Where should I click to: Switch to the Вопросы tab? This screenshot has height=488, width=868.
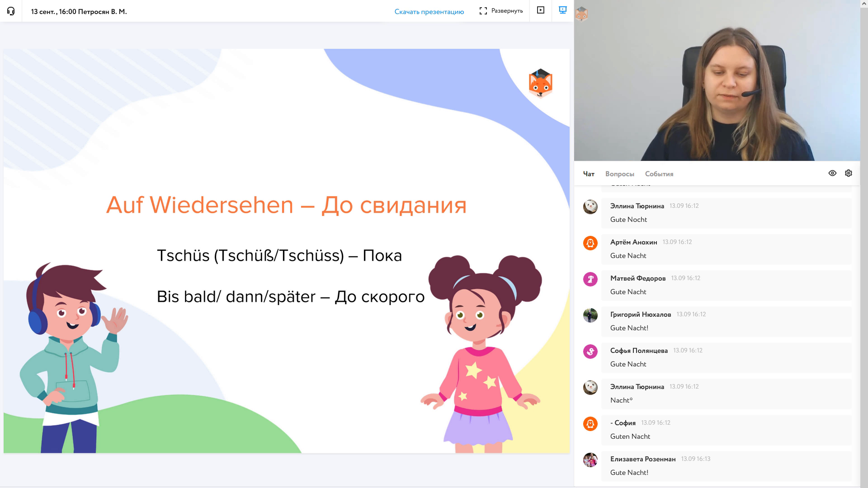click(x=619, y=174)
